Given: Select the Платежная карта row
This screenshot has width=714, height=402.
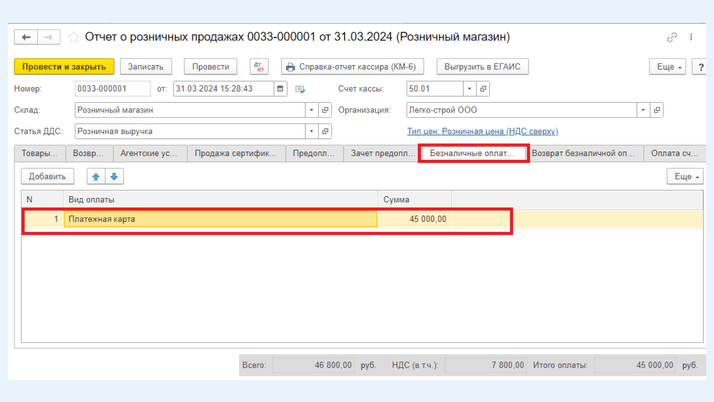Looking at the screenshot, I should [x=220, y=219].
